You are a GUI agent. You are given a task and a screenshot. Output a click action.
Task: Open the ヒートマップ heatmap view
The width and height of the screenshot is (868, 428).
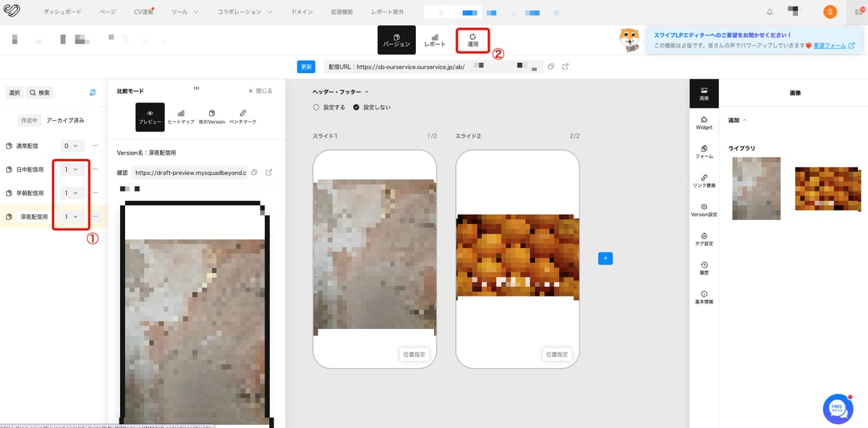click(181, 116)
